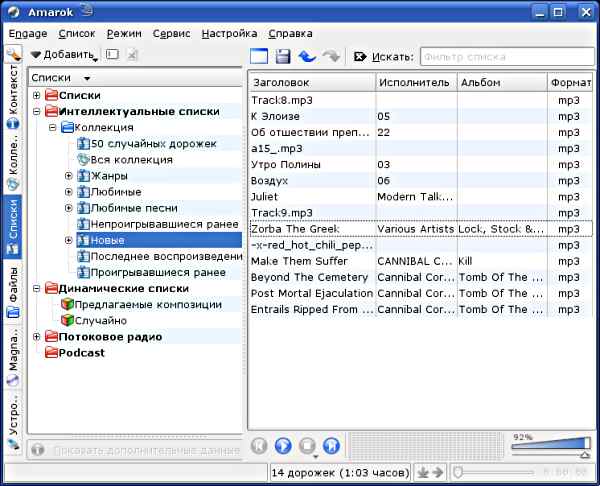Click the grey redo arrow icon
Screen dimensions: 600x486
click(x=331, y=56)
